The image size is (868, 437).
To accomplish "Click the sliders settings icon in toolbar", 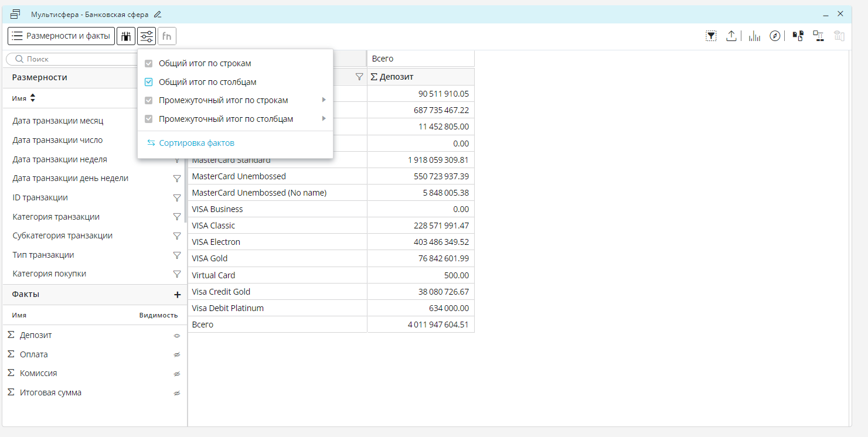I will click(x=147, y=36).
